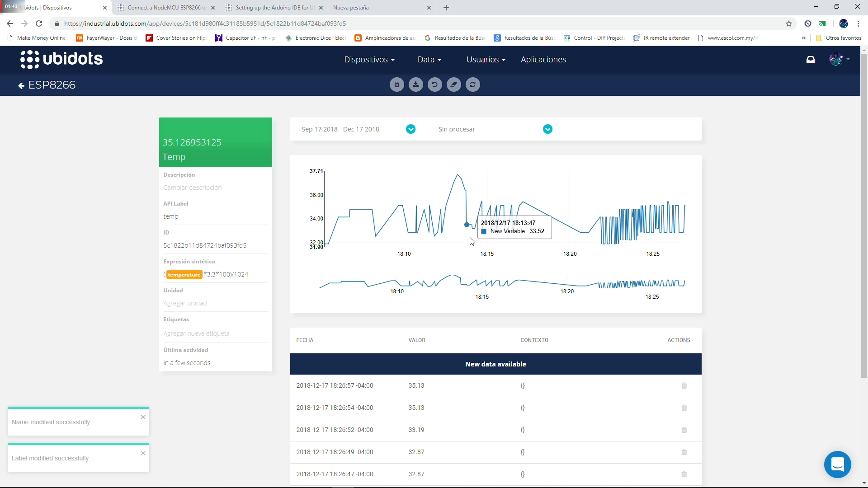Open the 'Electronic Dice' bookmark

[x=316, y=38]
